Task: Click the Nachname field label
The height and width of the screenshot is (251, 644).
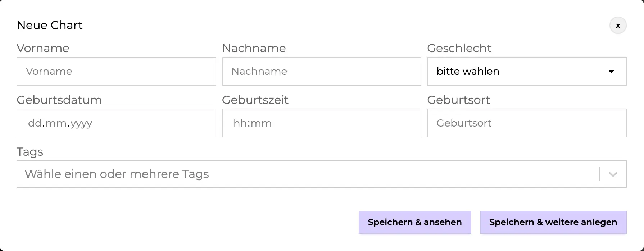Action: click(x=254, y=48)
